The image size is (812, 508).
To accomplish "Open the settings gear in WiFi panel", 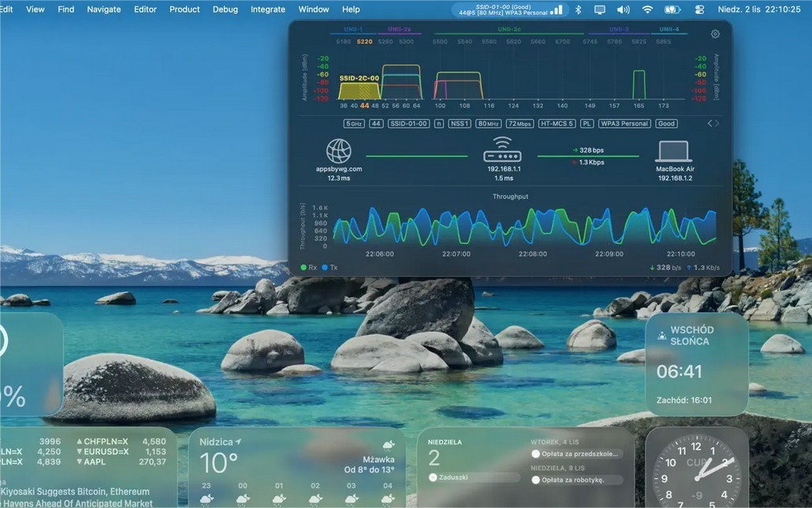I will click(x=715, y=34).
